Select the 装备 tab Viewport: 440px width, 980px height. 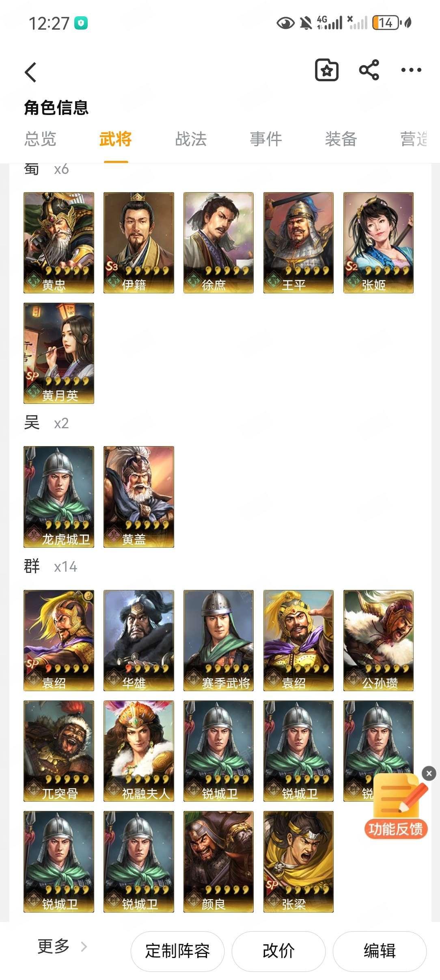[341, 139]
